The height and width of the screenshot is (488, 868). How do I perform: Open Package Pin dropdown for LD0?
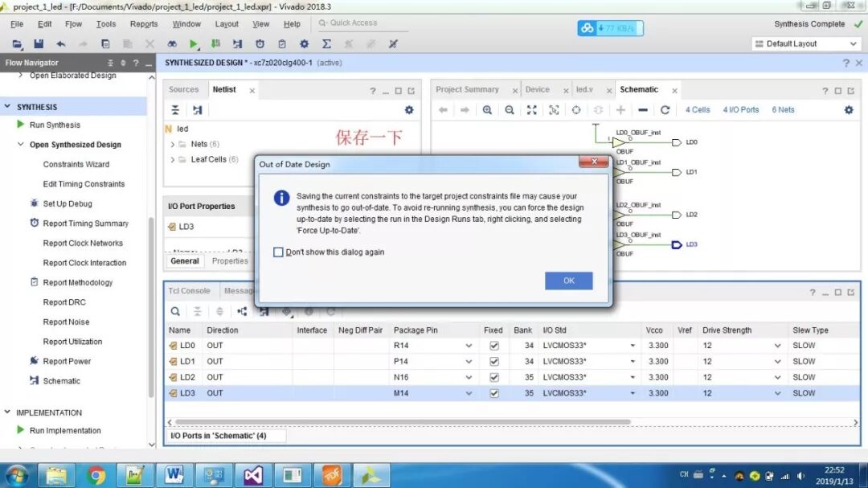[x=469, y=346]
